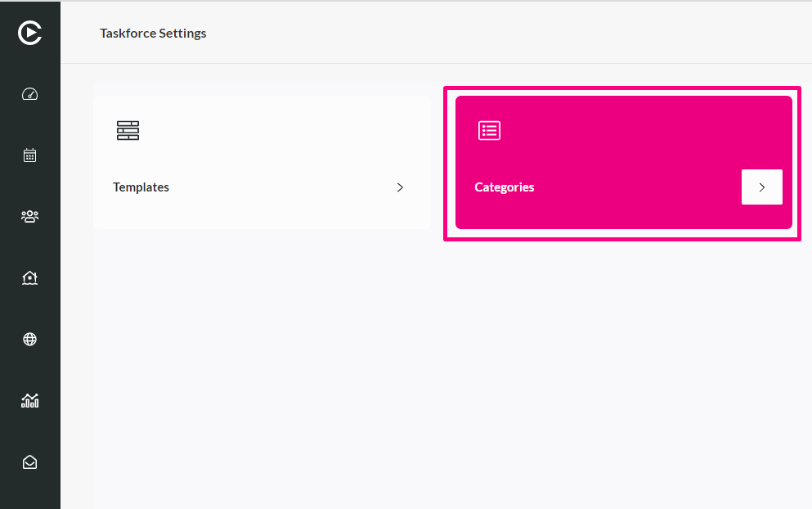The height and width of the screenshot is (509, 812).
Task: Open the house properties icon
Action: point(29,278)
